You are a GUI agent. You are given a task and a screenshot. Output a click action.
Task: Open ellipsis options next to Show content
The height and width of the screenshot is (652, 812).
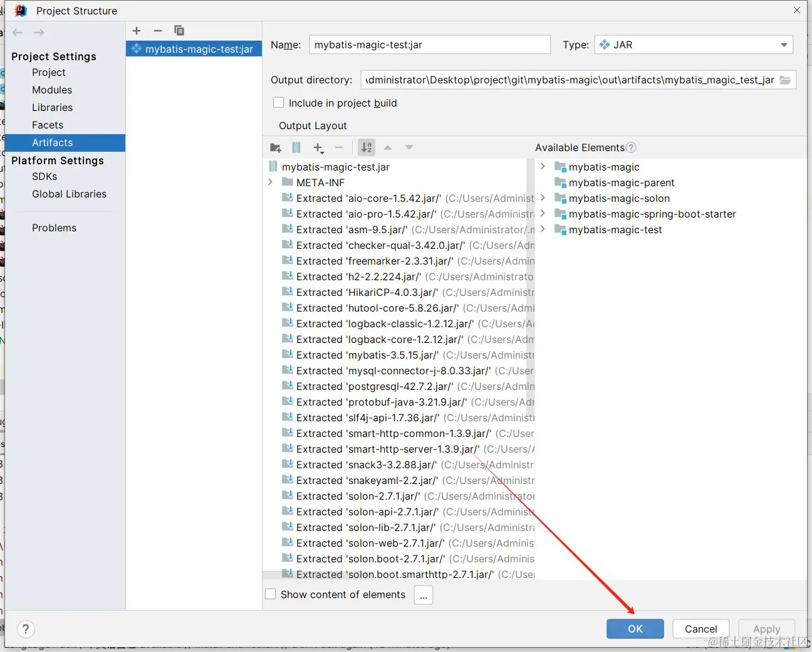[424, 595]
